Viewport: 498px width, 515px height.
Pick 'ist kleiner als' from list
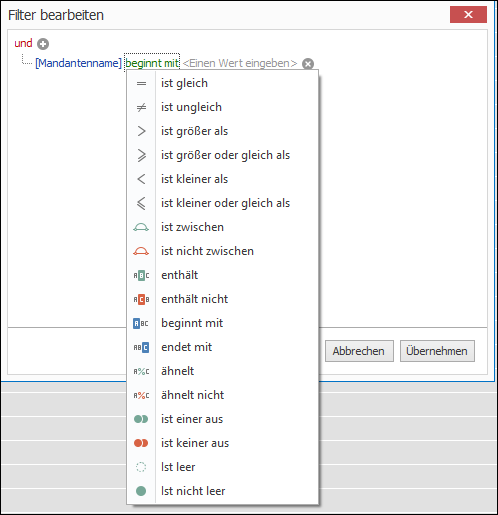point(222,179)
